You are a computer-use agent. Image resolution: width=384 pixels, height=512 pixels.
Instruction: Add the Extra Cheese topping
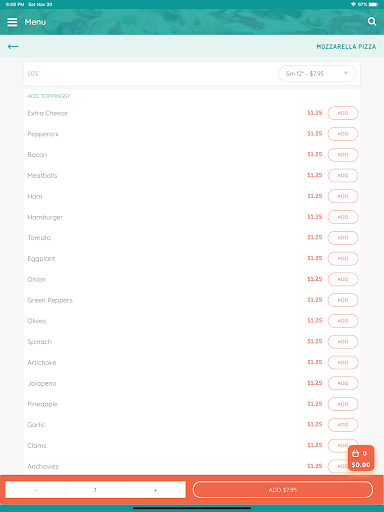point(343,113)
